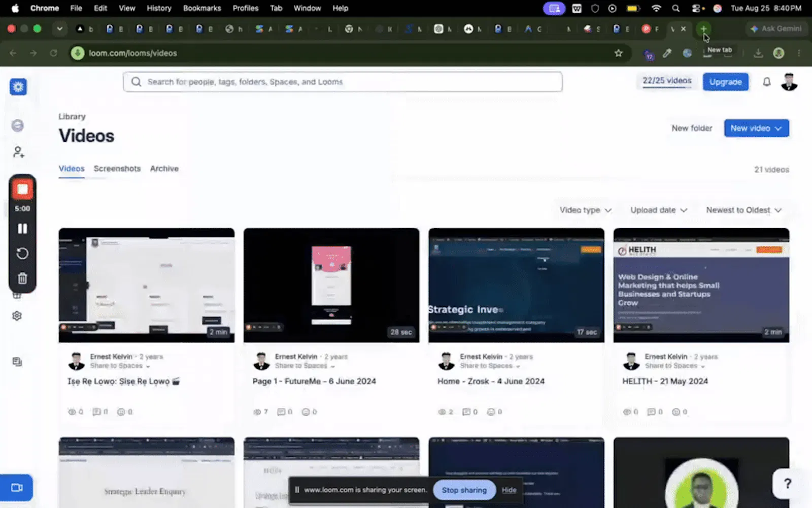Open Chrome downloads icon

[x=758, y=53]
